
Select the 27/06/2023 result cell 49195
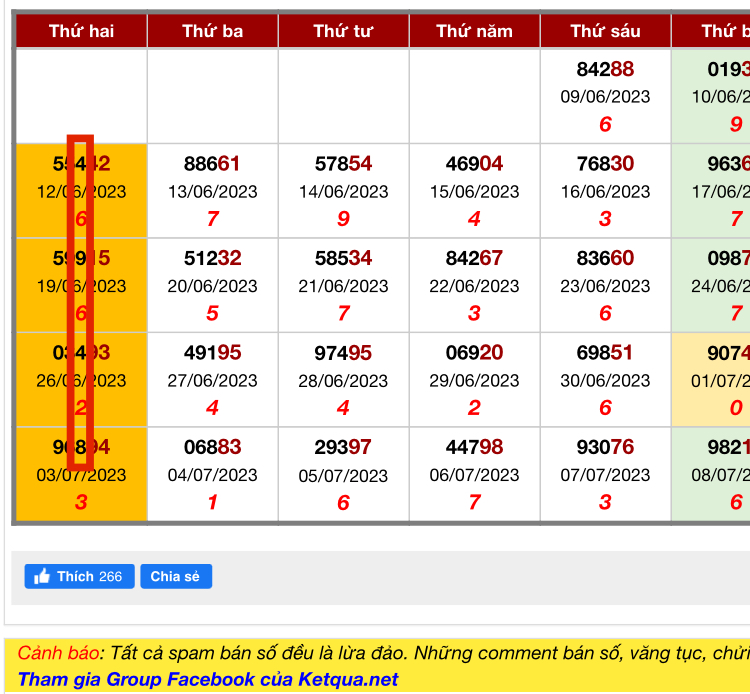pos(212,380)
